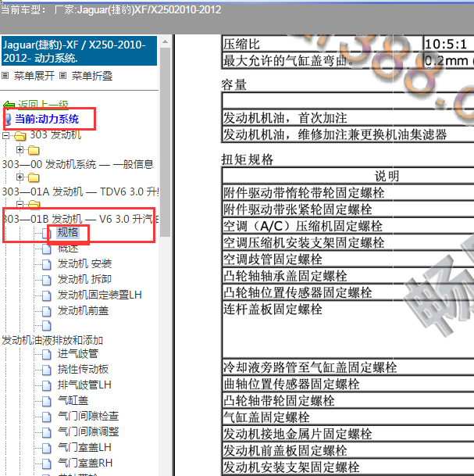474x476 pixels.
Task: Click the 规格 document icon
Action: (x=46, y=233)
